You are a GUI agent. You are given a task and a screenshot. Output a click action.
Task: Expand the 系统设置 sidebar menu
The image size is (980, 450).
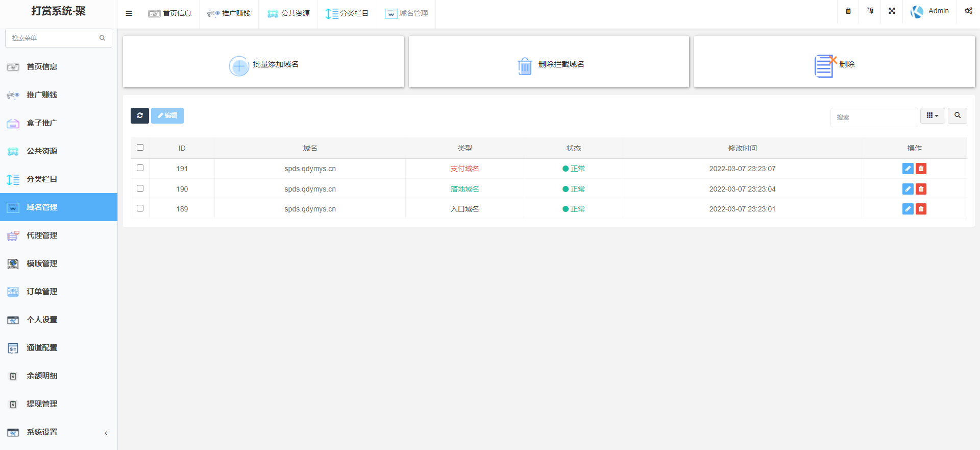pyautogui.click(x=59, y=432)
